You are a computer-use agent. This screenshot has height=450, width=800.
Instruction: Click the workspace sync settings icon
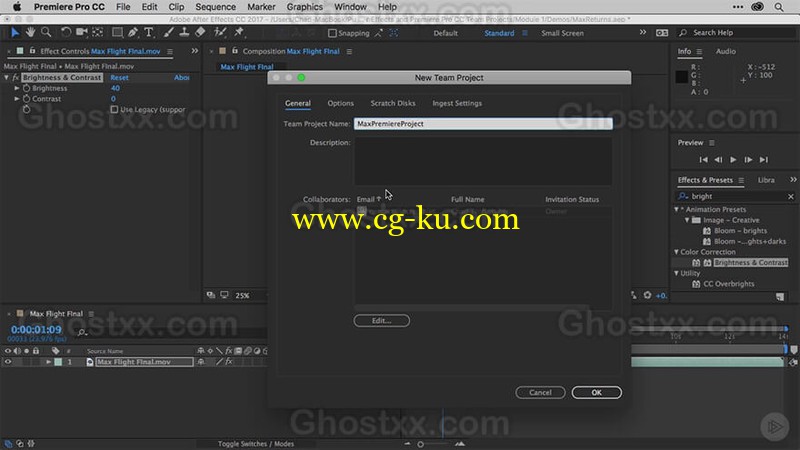click(x=662, y=33)
